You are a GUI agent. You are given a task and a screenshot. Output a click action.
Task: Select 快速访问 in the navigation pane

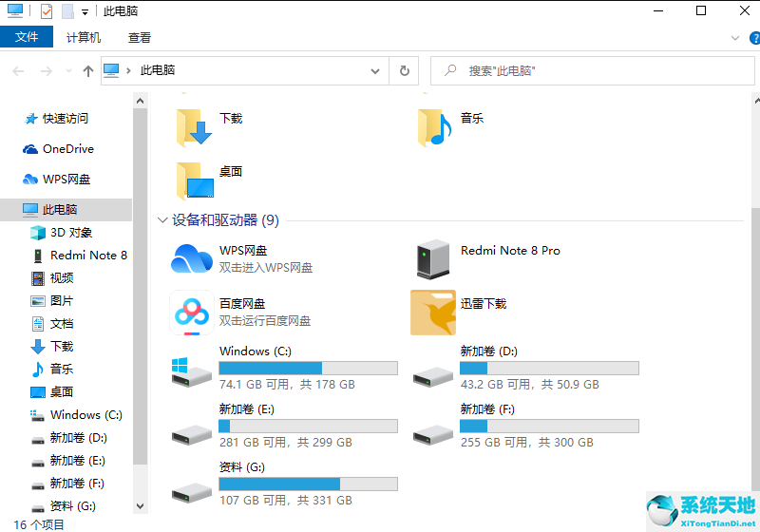coord(66,118)
